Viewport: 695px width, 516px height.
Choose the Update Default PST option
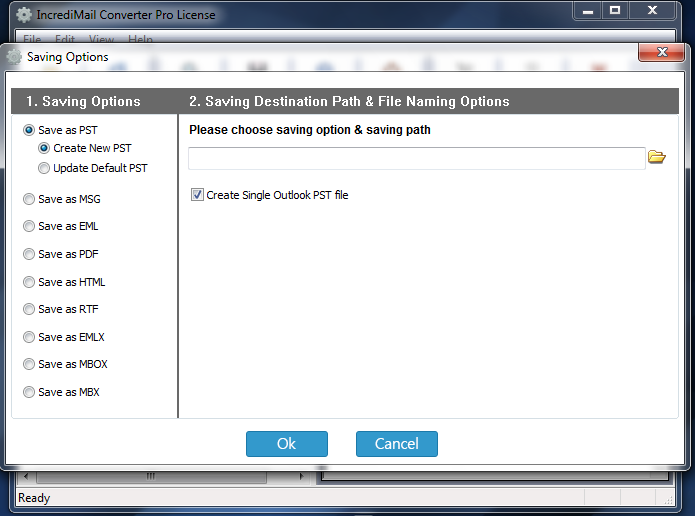tap(44, 168)
